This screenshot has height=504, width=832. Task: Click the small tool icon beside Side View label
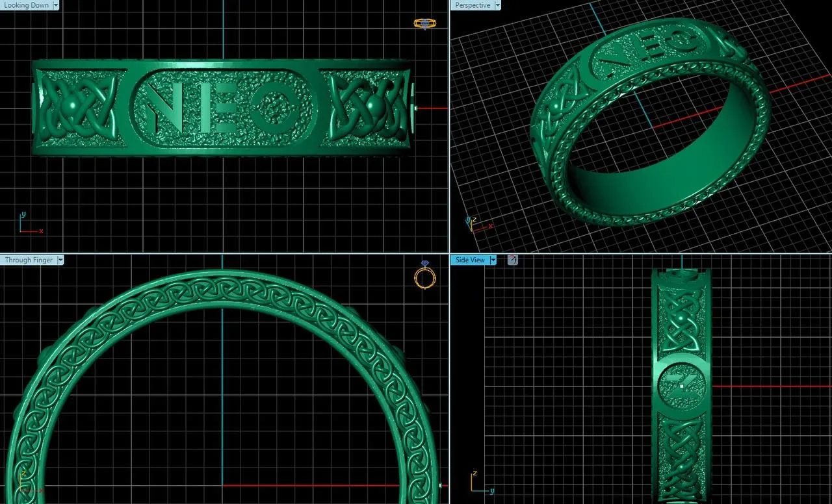[x=512, y=260]
